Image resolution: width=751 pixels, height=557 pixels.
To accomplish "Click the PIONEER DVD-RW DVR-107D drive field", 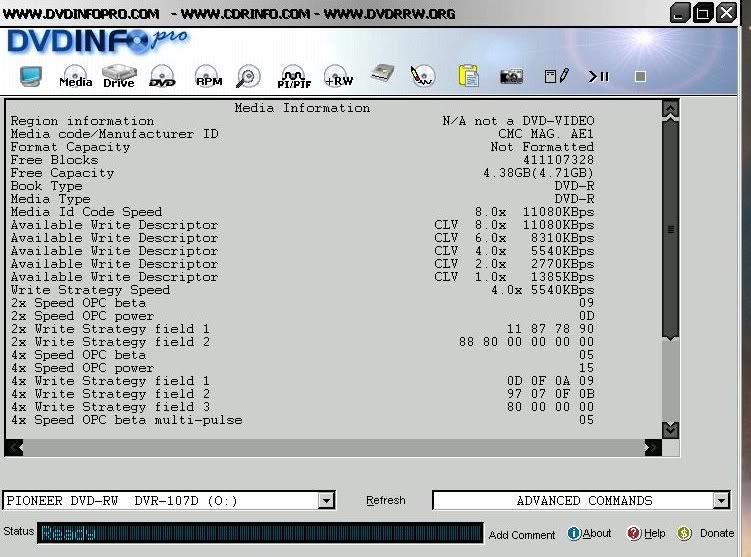I will click(x=169, y=500).
